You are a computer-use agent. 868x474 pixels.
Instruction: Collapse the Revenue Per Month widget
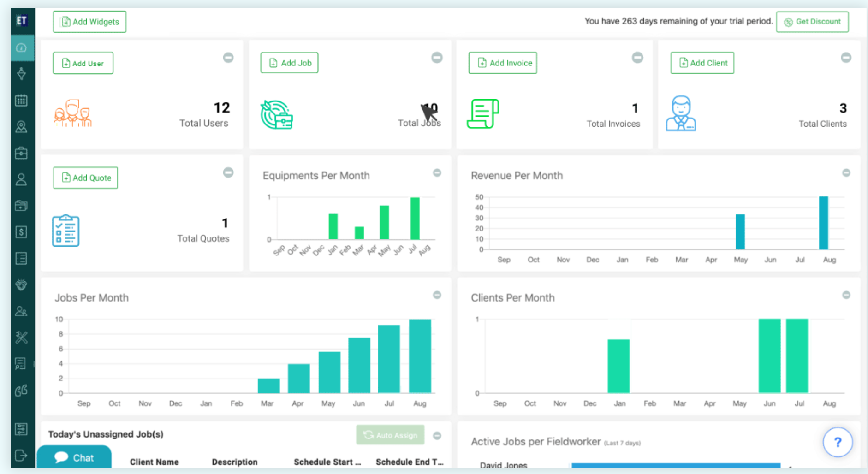tap(846, 173)
